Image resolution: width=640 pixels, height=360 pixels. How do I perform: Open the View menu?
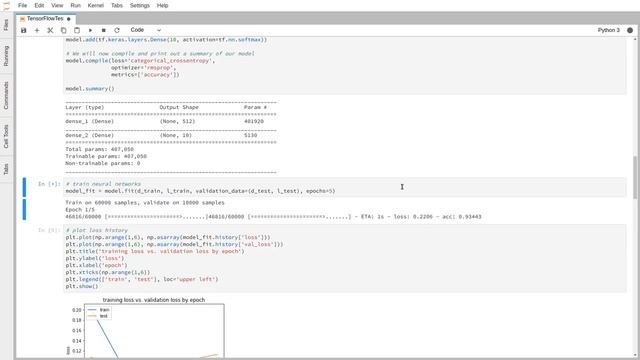tap(57, 5)
